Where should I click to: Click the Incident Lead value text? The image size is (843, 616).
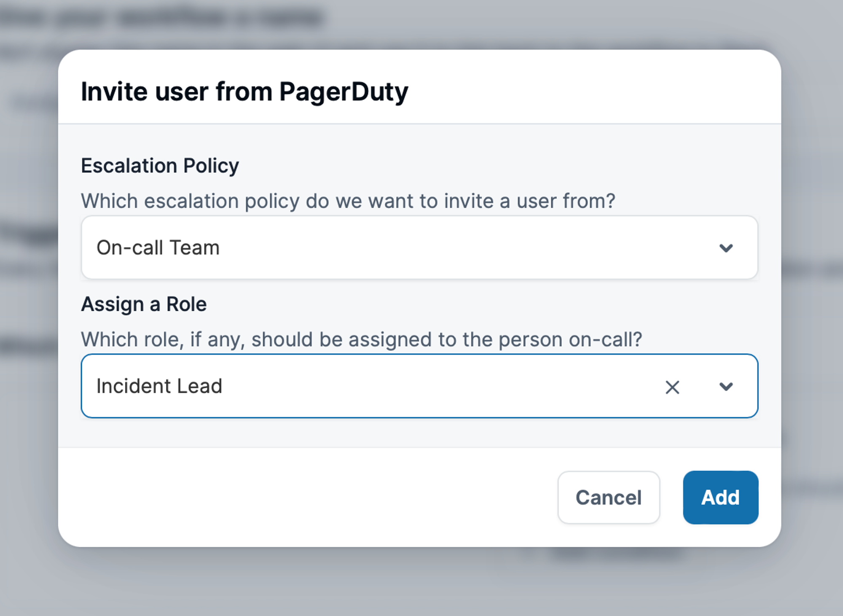point(159,386)
